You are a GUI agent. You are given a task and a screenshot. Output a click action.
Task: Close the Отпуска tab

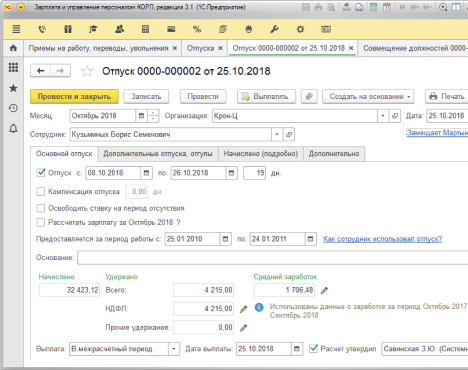pyautogui.click(x=220, y=48)
